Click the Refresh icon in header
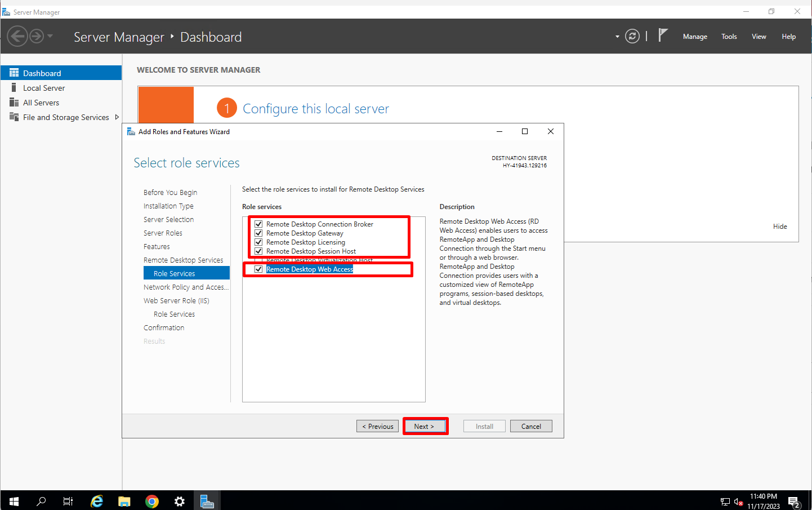The width and height of the screenshot is (812, 510). (x=632, y=37)
